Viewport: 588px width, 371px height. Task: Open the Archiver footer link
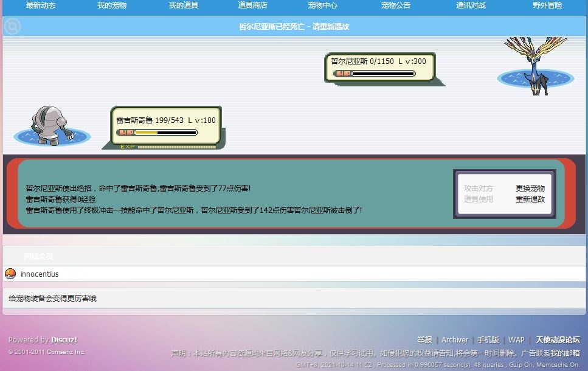455,340
